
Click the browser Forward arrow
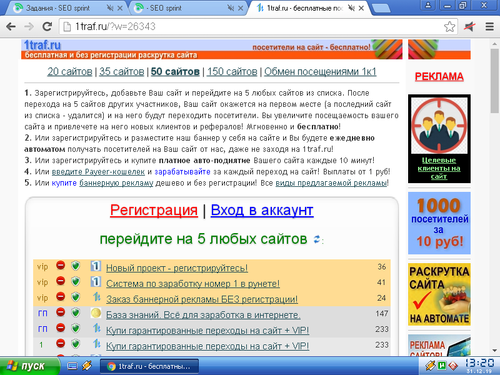(29, 27)
